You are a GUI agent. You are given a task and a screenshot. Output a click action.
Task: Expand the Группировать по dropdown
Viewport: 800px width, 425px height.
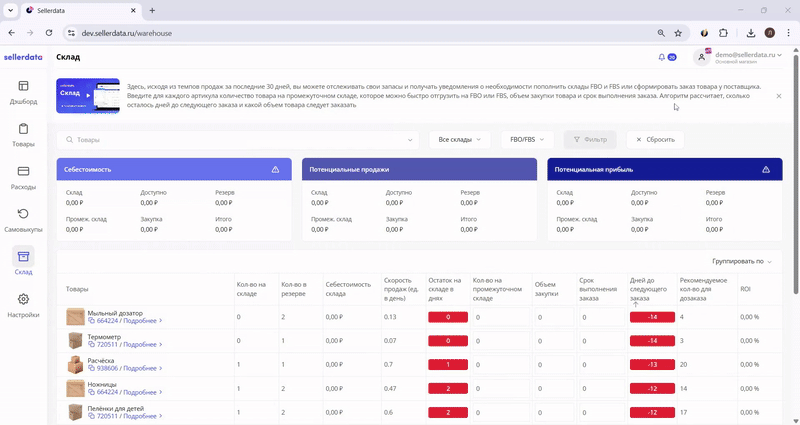coord(741,261)
